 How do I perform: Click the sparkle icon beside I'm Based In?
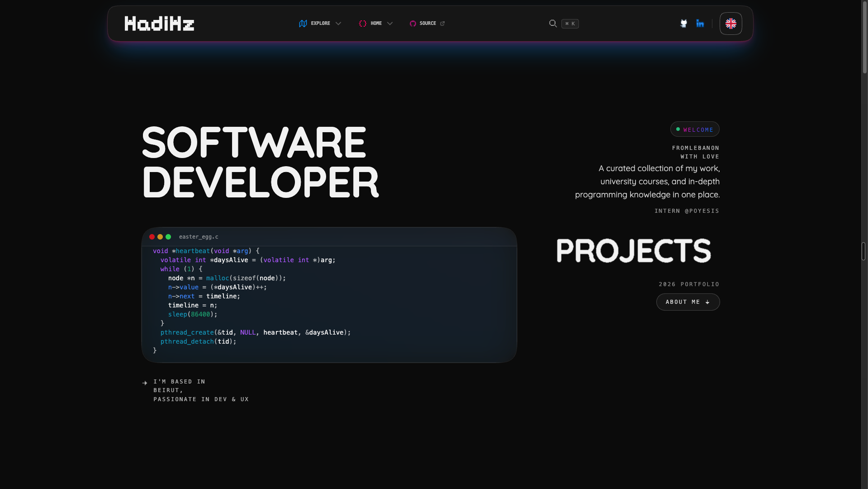(x=145, y=383)
